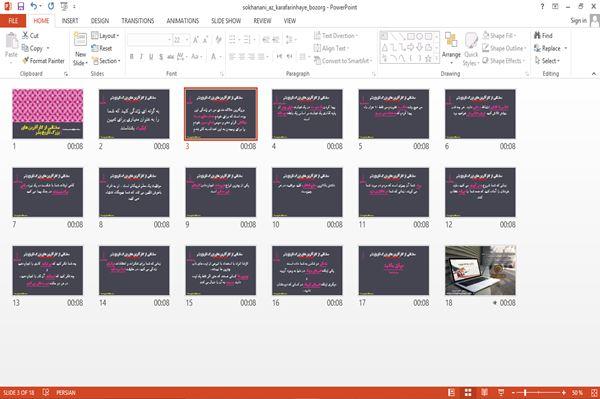
Task: Select slide 10 thumbnail
Action: [x=307, y=192]
